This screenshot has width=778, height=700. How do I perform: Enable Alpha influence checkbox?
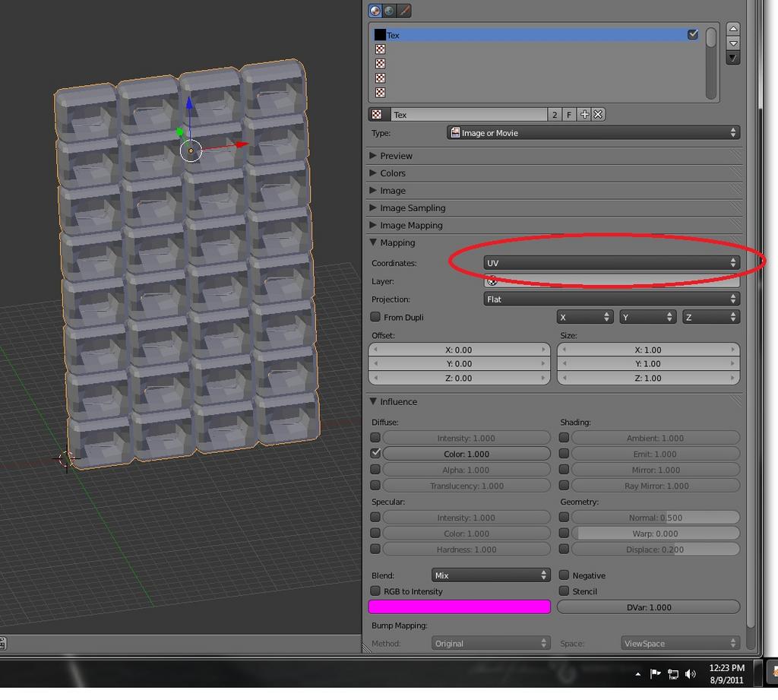tap(375, 469)
